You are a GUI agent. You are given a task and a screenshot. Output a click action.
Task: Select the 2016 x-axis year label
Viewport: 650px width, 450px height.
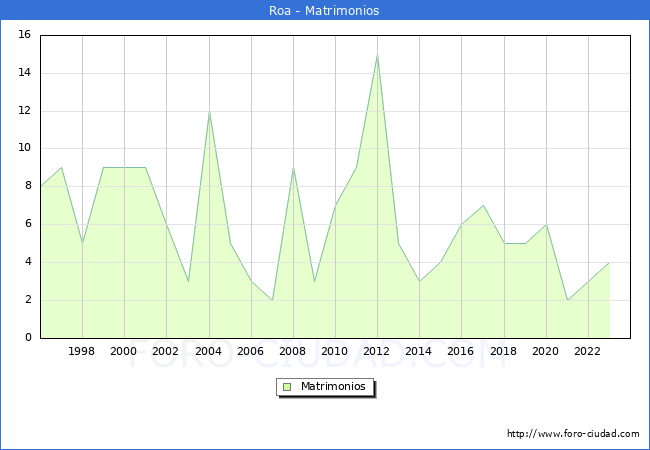pos(461,351)
